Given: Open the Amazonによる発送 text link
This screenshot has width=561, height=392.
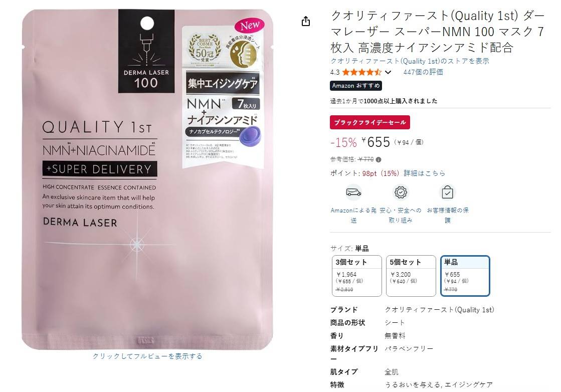Looking at the screenshot, I should 353,216.
